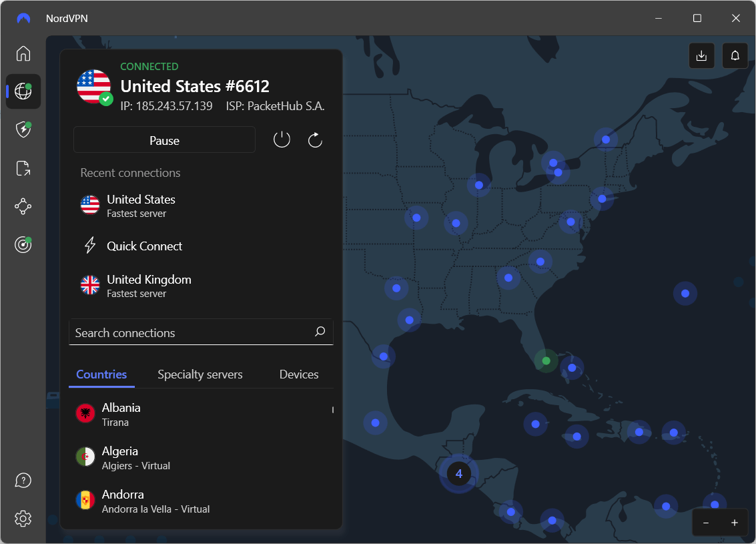Open the help chat icon
The image size is (756, 544).
tap(23, 481)
